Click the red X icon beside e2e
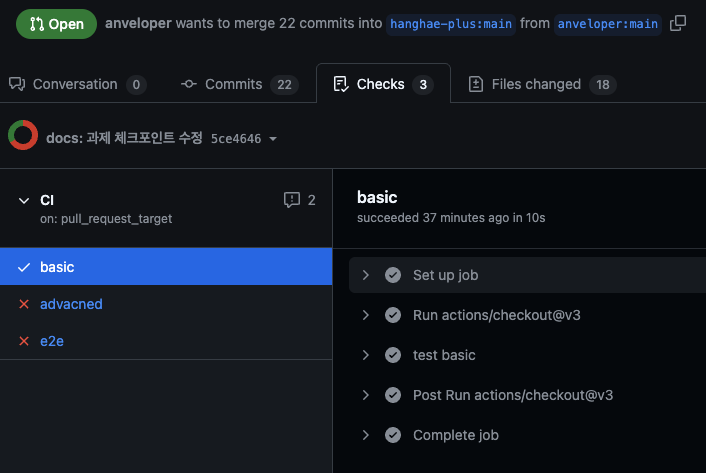Viewport: 706px width, 473px height. pyautogui.click(x=24, y=341)
